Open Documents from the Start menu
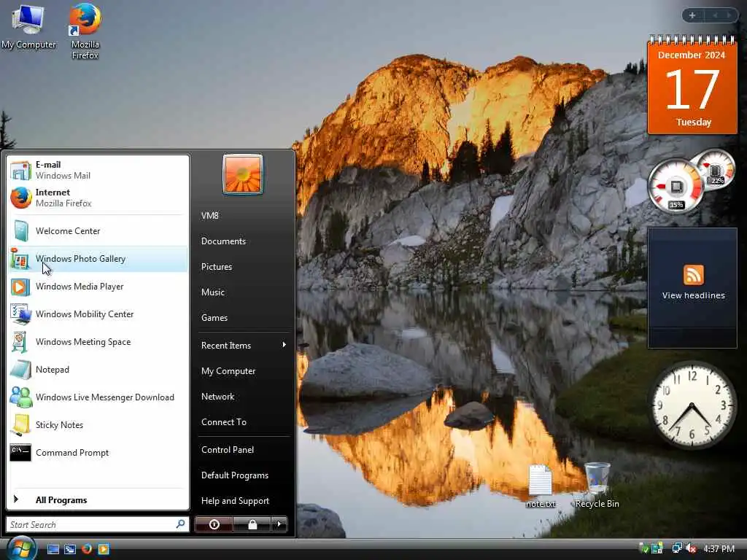Image resolution: width=747 pixels, height=560 pixels. click(x=223, y=241)
